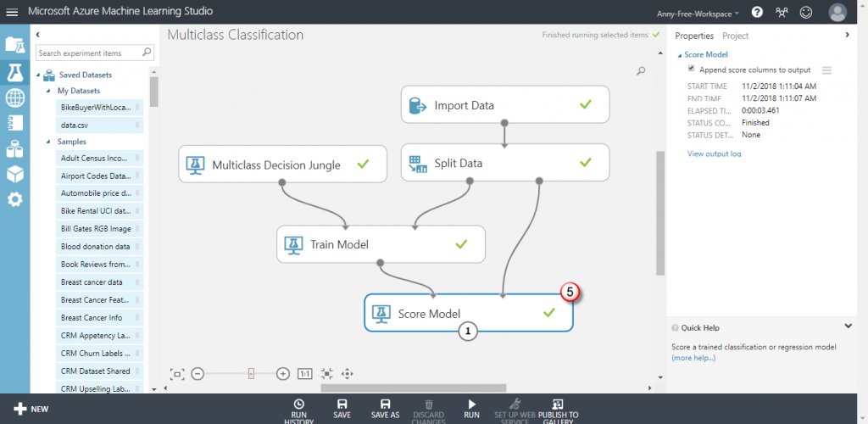The height and width of the screenshot is (424, 868).
Task: Click the canvas horizontal scrollbar thumb
Action: click(413, 388)
